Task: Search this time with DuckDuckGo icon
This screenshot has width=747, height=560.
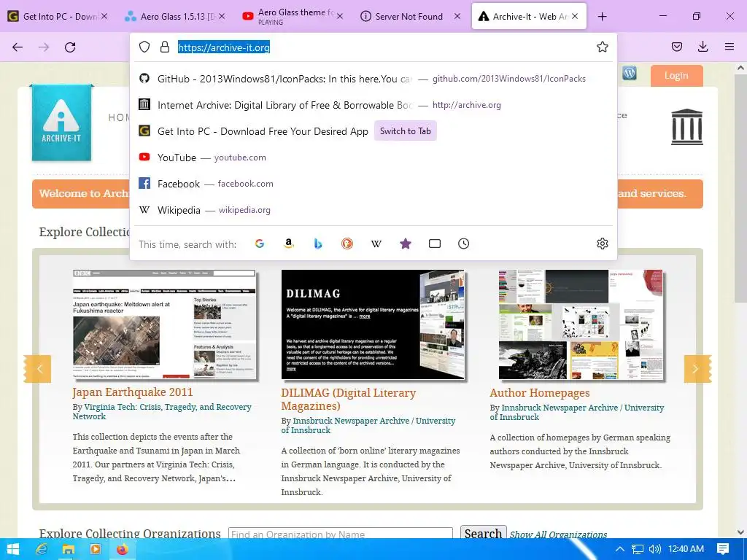Action: [x=347, y=244]
